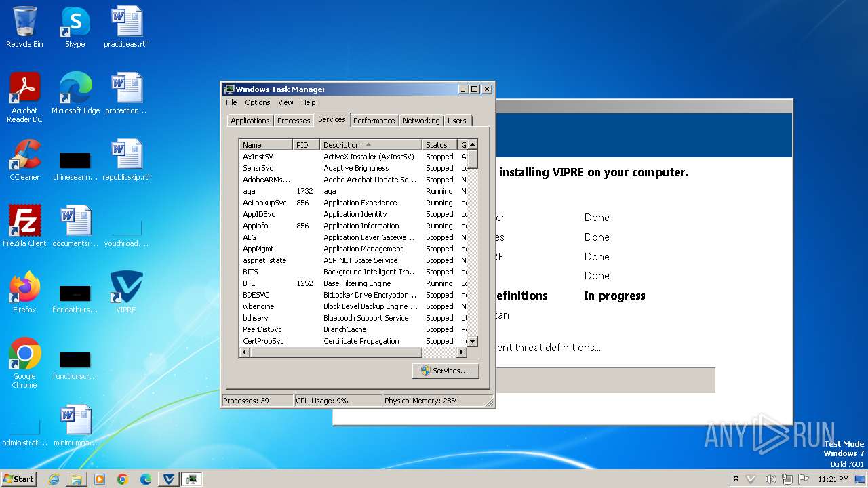Open Edge from the taskbar

click(x=146, y=479)
